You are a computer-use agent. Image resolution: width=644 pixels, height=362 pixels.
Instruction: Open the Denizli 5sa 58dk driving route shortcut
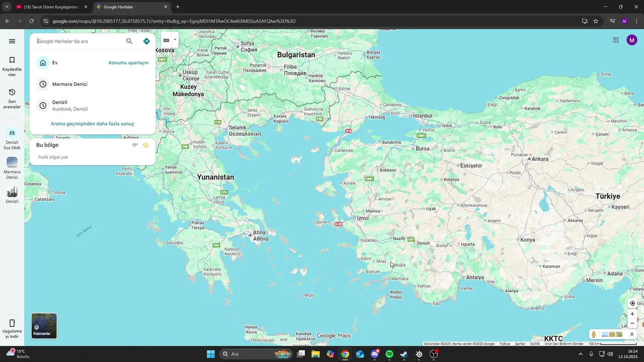(x=12, y=139)
